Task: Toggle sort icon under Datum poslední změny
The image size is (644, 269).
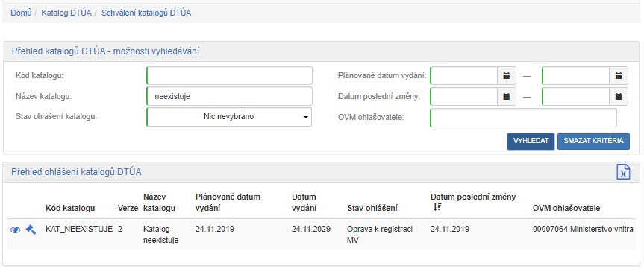Action: [437, 207]
